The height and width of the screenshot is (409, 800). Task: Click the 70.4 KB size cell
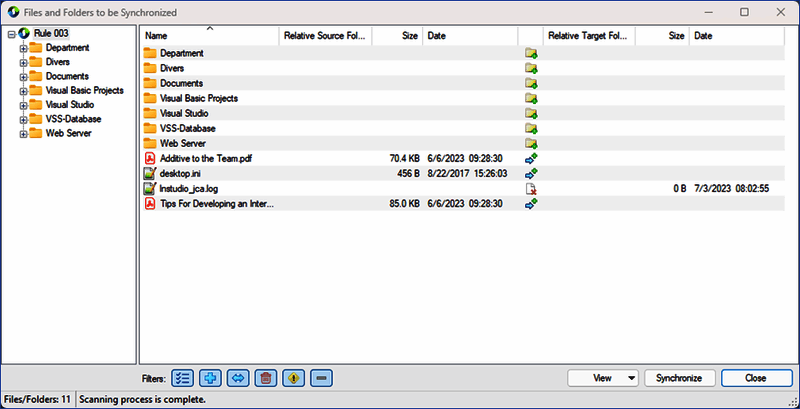tap(405, 159)
